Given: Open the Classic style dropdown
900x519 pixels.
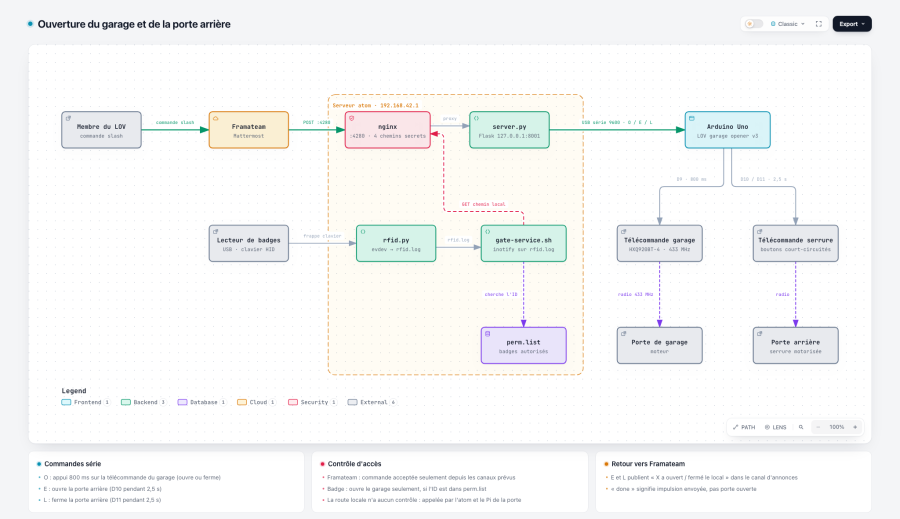Looking at the screenshot, I should point(788,24).
